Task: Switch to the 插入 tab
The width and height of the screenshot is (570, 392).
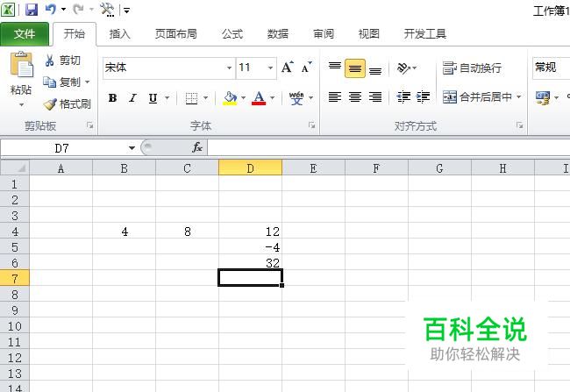Action: coord(119,34)
